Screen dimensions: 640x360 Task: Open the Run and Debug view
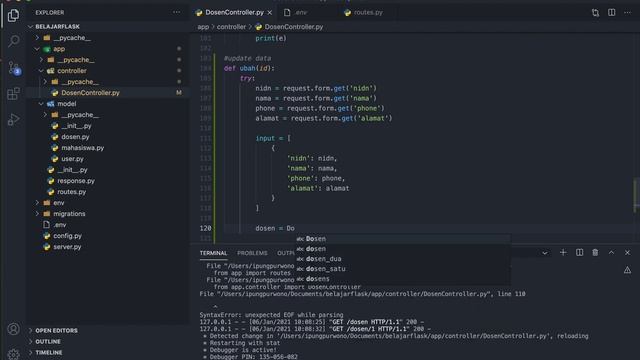click(13, 120)
